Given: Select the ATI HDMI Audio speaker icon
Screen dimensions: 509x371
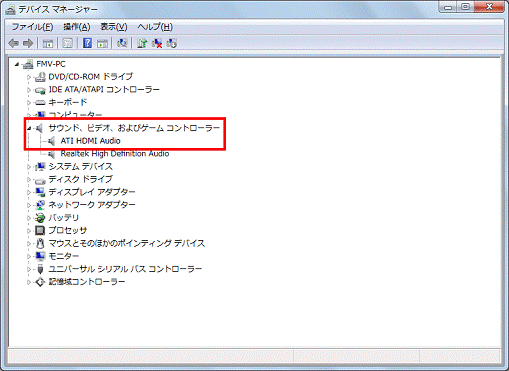Looking at the screenshot, I should point(52,141).
